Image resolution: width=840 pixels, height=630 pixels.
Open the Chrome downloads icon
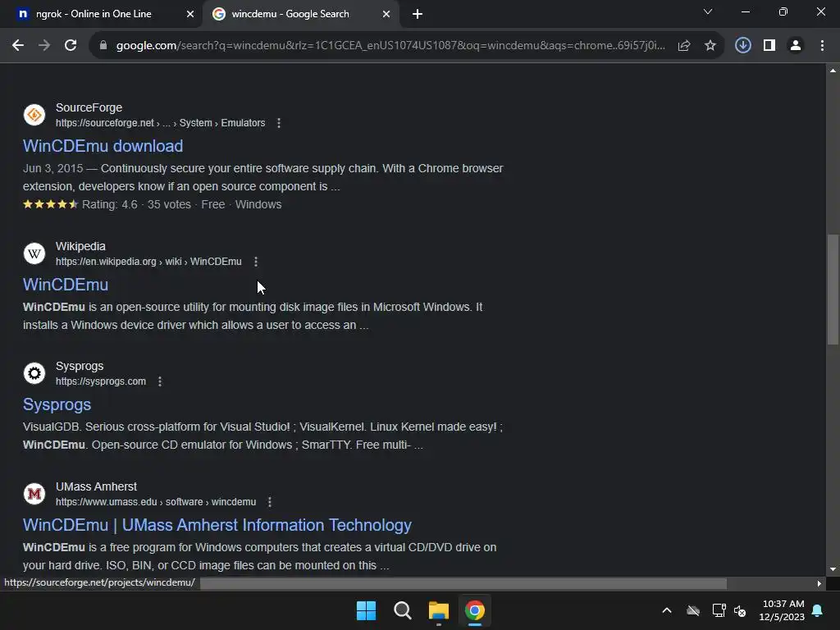pyautogui.click(x=743, y=46)
